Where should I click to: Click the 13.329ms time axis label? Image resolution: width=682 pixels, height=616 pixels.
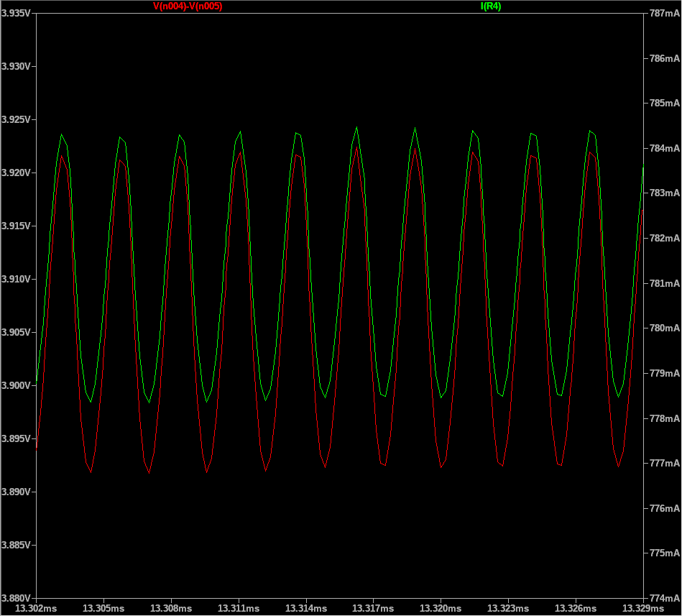(x=643, y=608)
